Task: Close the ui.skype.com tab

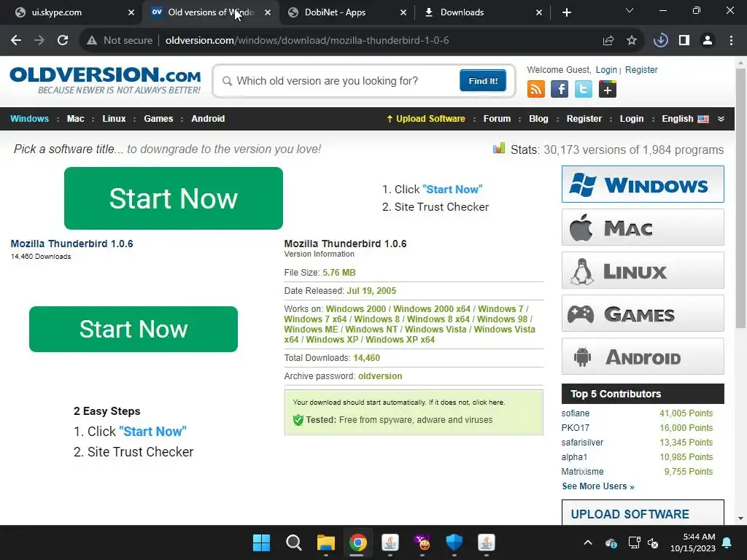Action: (131, 12)
